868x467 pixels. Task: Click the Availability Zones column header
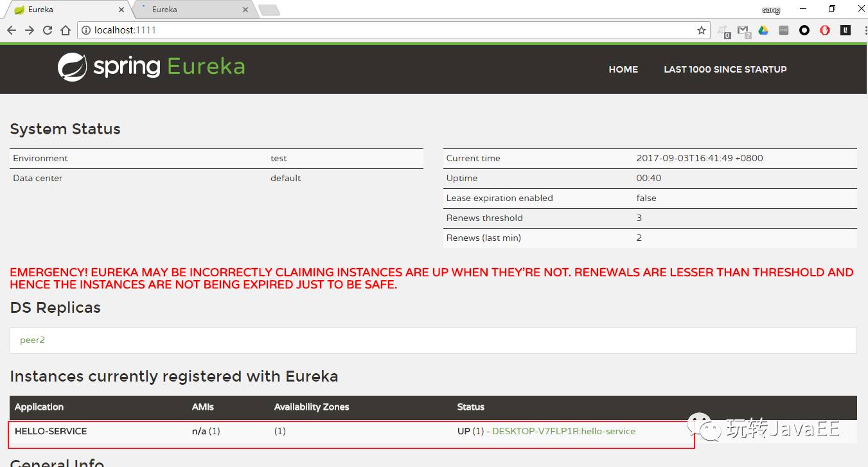[x=312, y=407]
